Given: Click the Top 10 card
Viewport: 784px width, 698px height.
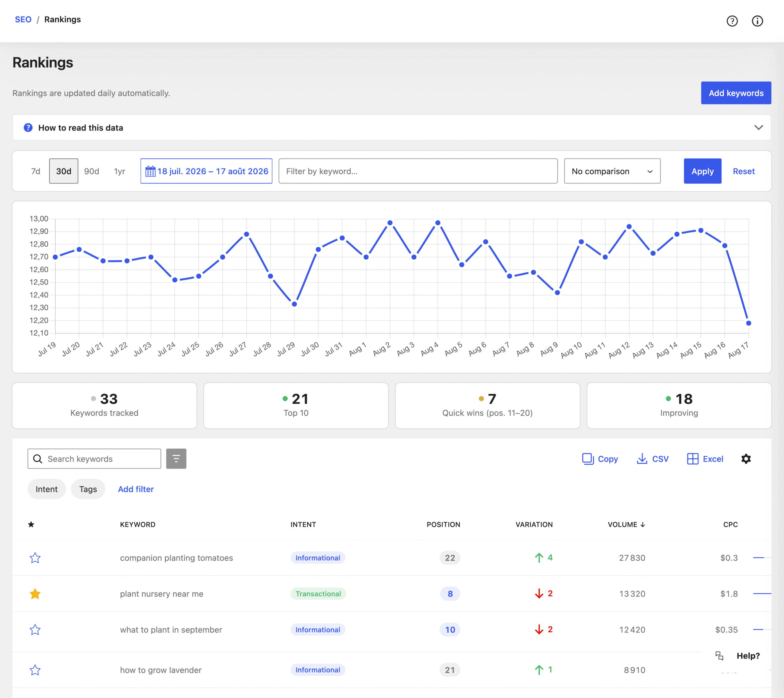Looking at the screenshot, I should (296, 406).
